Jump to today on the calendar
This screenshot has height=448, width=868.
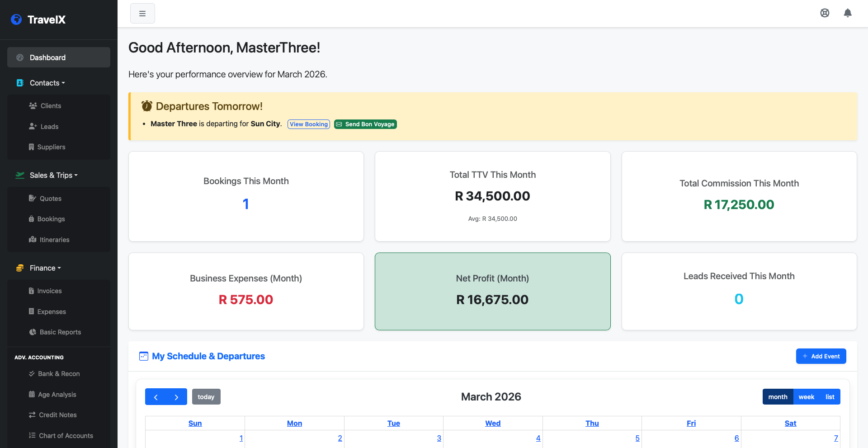coord(206,396)
